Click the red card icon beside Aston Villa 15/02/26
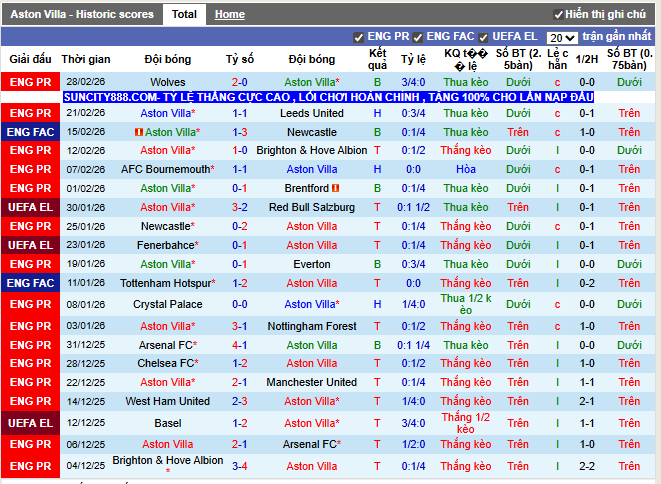The height and width of the screenshot is (484, 661). [138, 132]
